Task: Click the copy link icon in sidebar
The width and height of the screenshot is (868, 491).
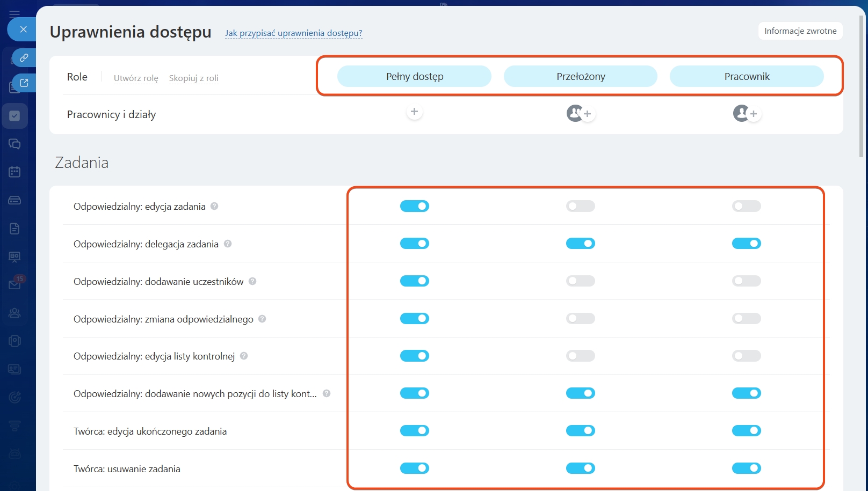Action: (x=24, y=57)
